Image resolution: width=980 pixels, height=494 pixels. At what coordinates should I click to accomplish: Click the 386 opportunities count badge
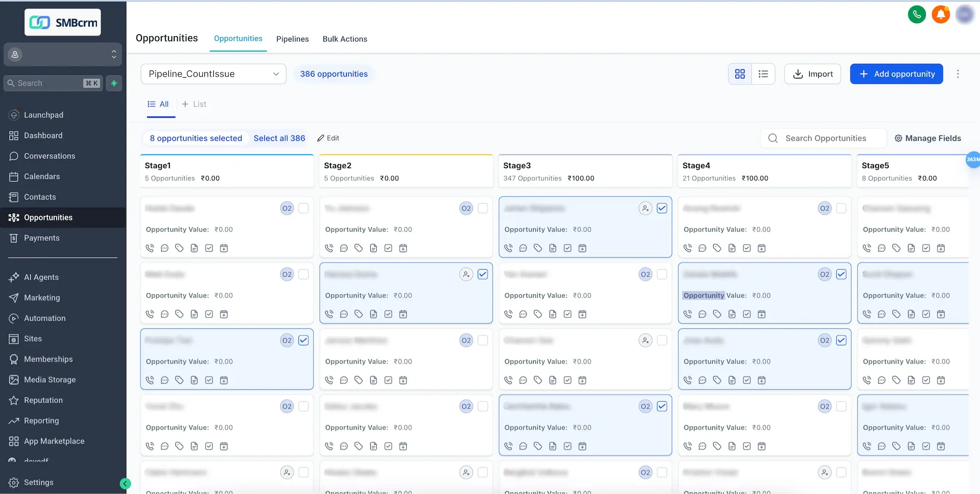334,74
